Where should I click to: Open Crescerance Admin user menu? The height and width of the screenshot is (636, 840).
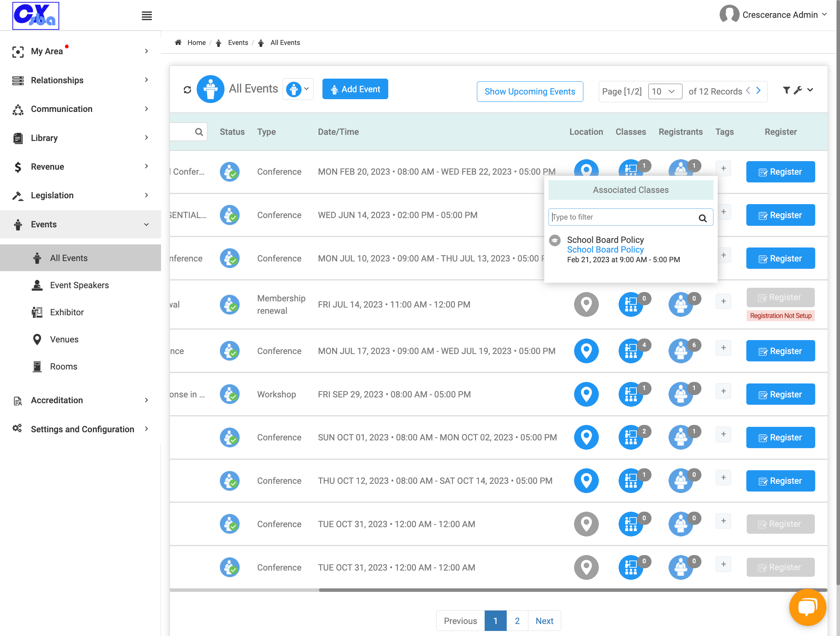(773, 15)
